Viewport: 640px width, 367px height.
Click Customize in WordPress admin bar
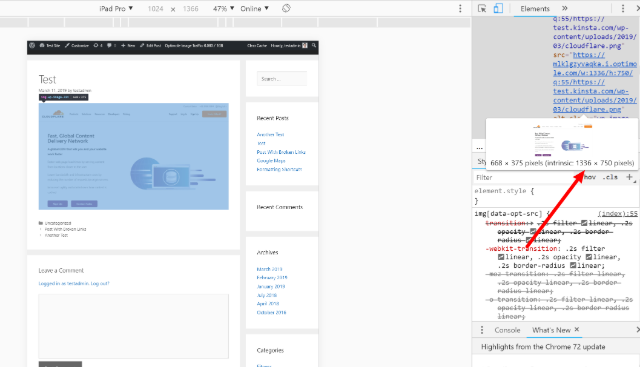(77, 45)
